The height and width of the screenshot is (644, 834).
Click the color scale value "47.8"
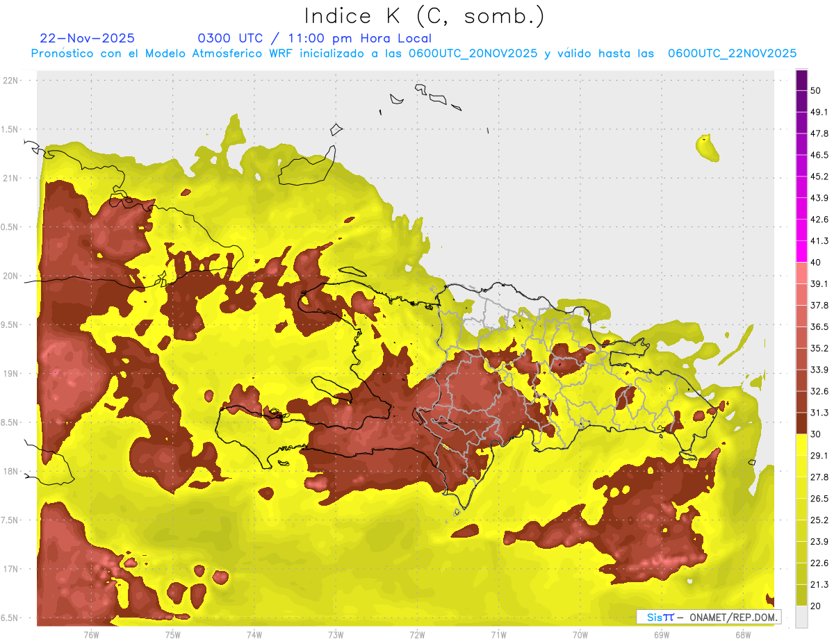pyautogui.click(x=819, y=133)
